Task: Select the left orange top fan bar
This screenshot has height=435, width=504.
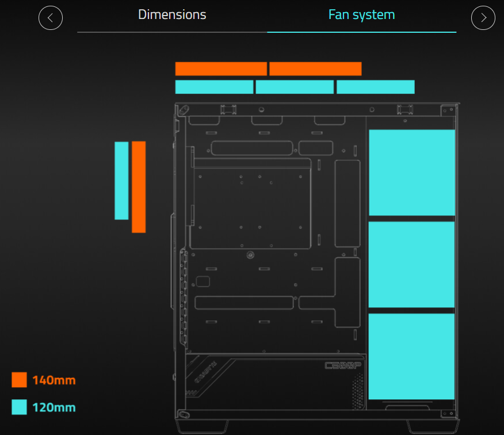Action: (x=221, y=69)
